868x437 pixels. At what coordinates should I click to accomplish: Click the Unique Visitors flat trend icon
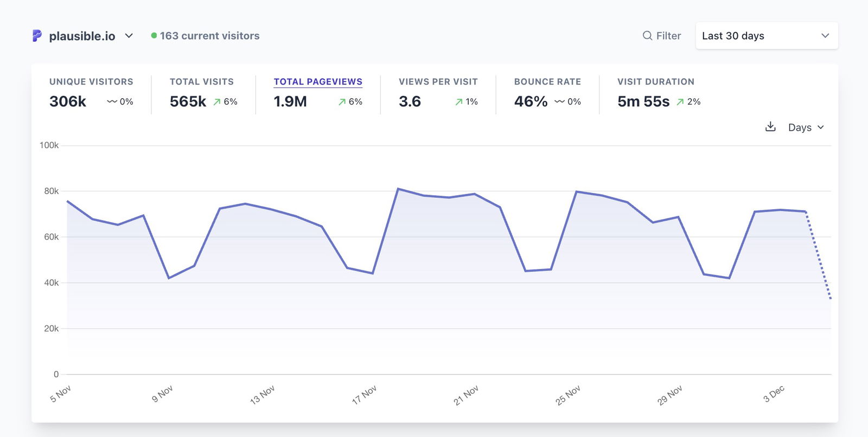coord(112,102)
